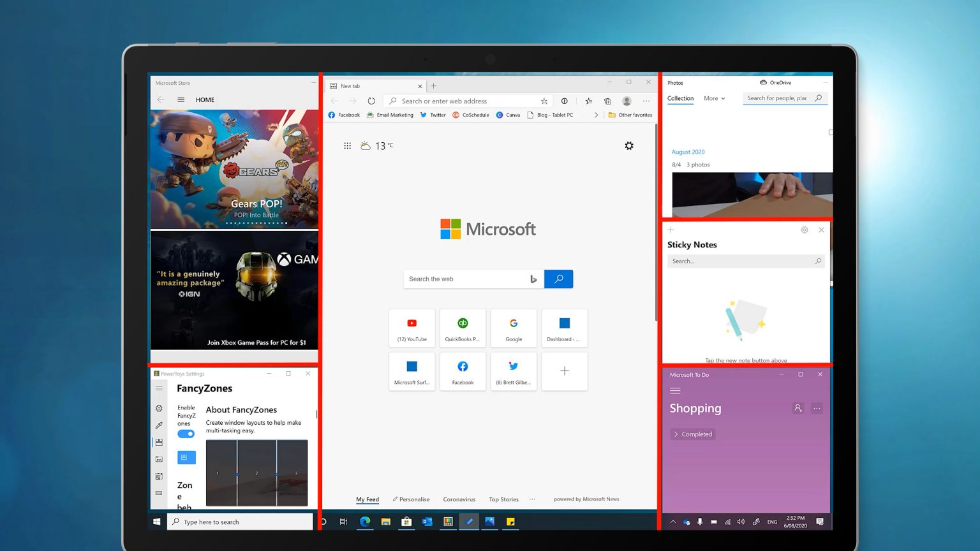The width and height of the screenshot is (980, 551).
Task: Open the Edge Favorites list icon
Action: 588,101
